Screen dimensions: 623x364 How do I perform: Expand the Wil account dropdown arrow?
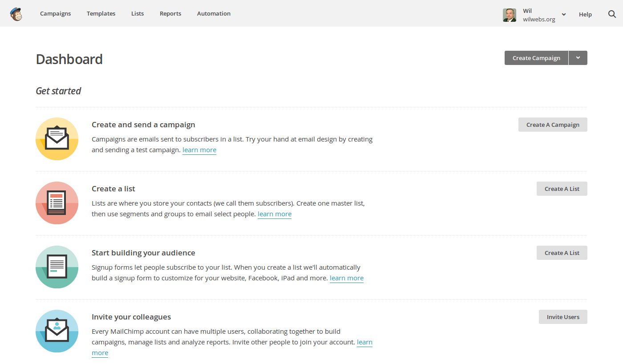564,15
